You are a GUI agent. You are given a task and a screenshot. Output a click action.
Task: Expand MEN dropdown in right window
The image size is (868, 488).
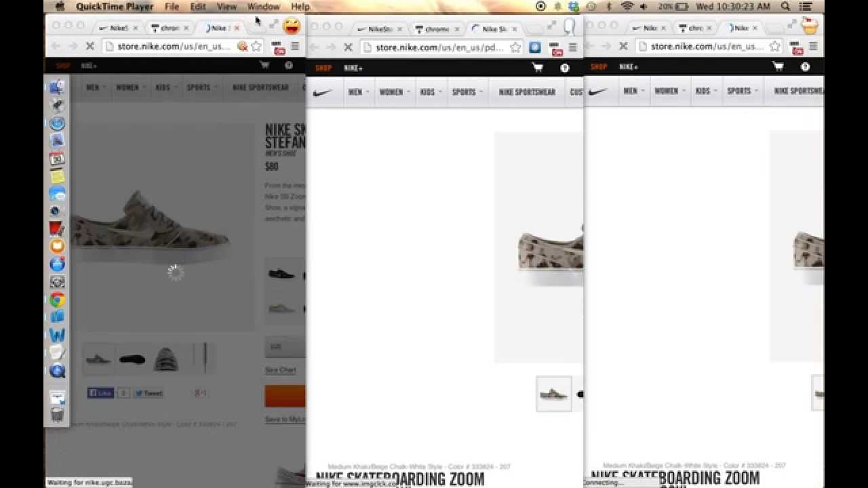coord(634,91)
